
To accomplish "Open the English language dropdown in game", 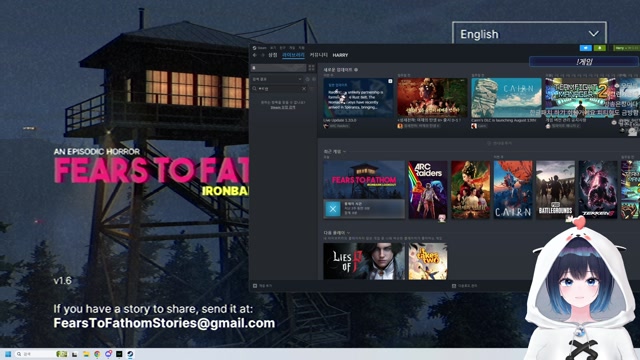I will [x=529, y=33].
